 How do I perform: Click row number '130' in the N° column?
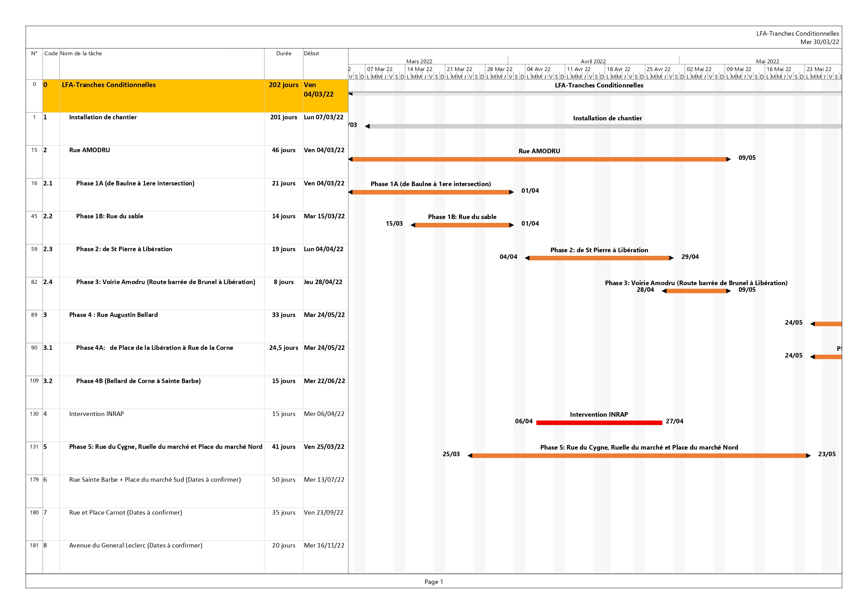coord(34,414)
